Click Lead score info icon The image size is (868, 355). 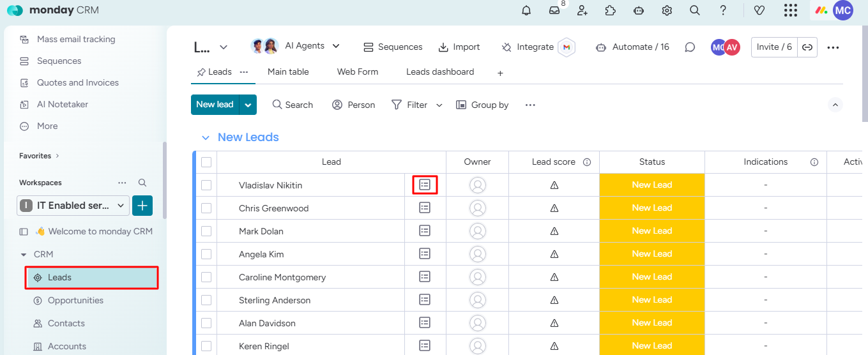pos(587,162)
